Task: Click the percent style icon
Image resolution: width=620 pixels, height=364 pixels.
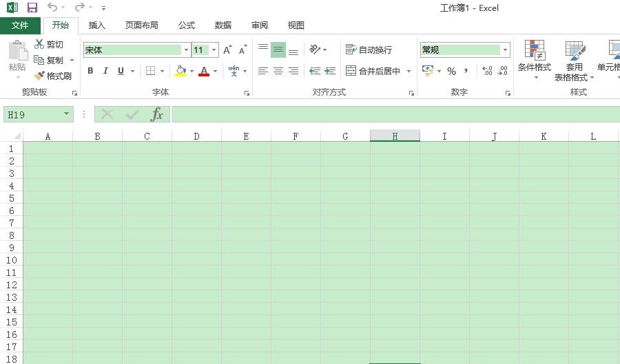Action: (x=451, y=71)
